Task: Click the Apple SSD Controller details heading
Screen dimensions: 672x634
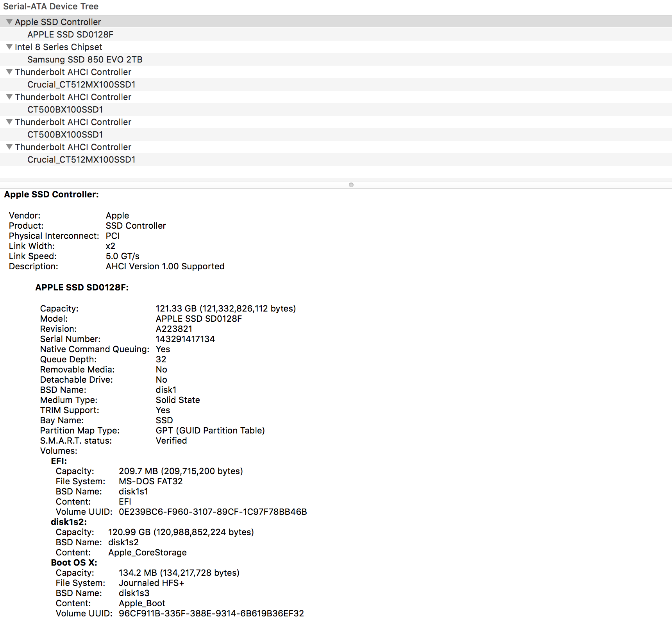Action: click(52, 194)
